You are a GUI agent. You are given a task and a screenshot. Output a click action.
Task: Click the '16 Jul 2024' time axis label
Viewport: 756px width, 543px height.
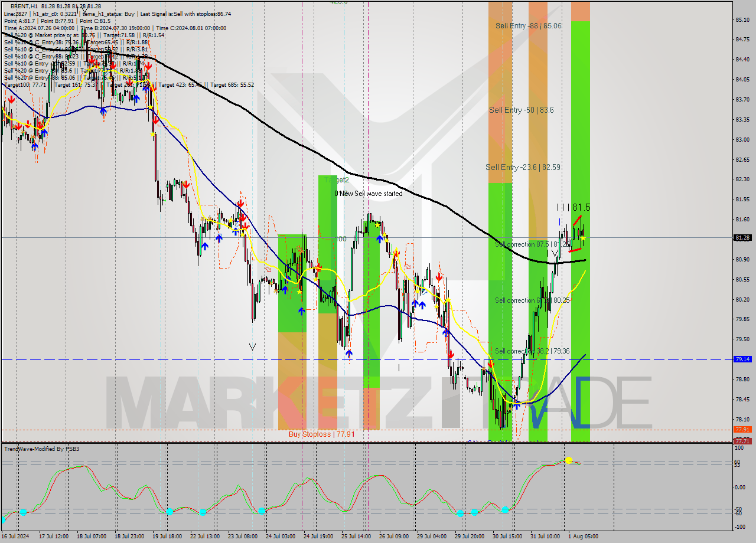tap(15, 537)
